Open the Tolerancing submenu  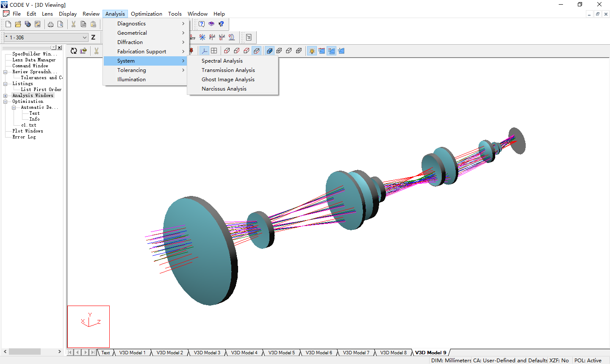(x=145, y=70)
